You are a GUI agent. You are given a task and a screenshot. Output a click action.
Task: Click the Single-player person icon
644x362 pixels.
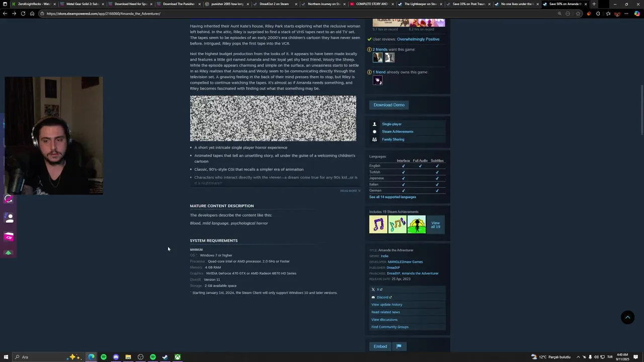pyautogui.click(x=374, y=124)
